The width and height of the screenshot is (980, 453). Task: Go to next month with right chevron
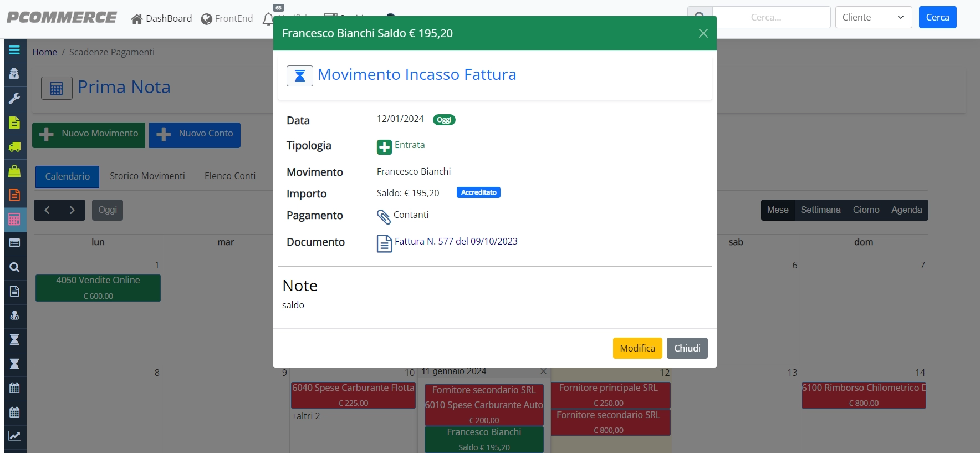click(x=72, y=210)
